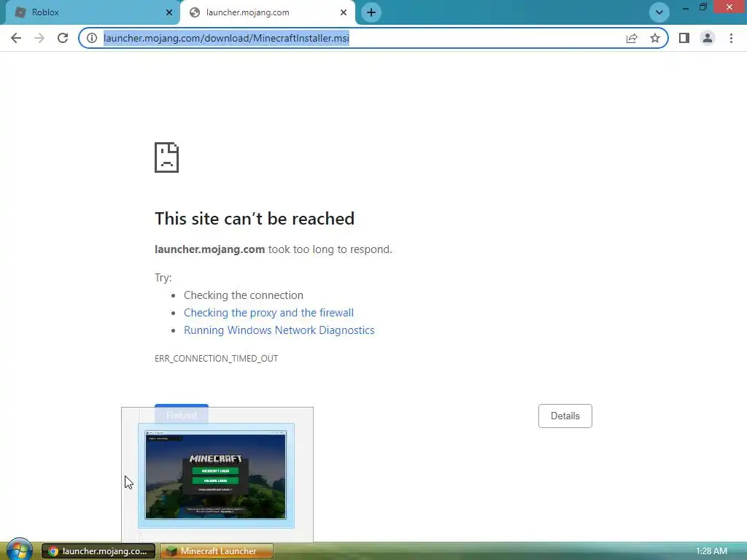Switch to the Roblox tab

pos(93,12)
